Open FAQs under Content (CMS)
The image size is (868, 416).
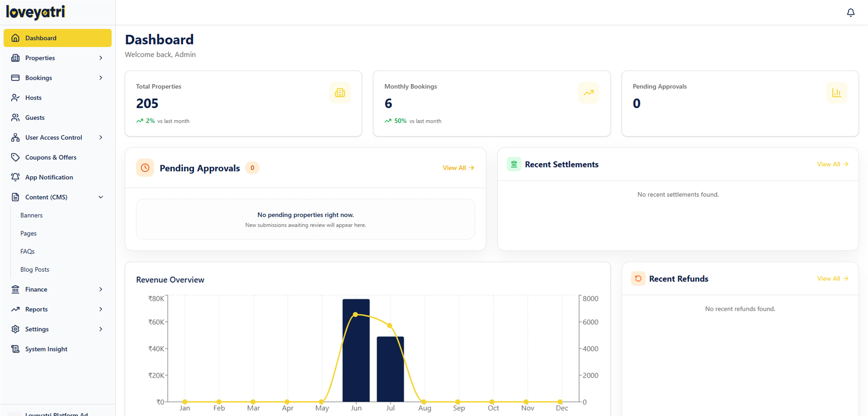27,251
